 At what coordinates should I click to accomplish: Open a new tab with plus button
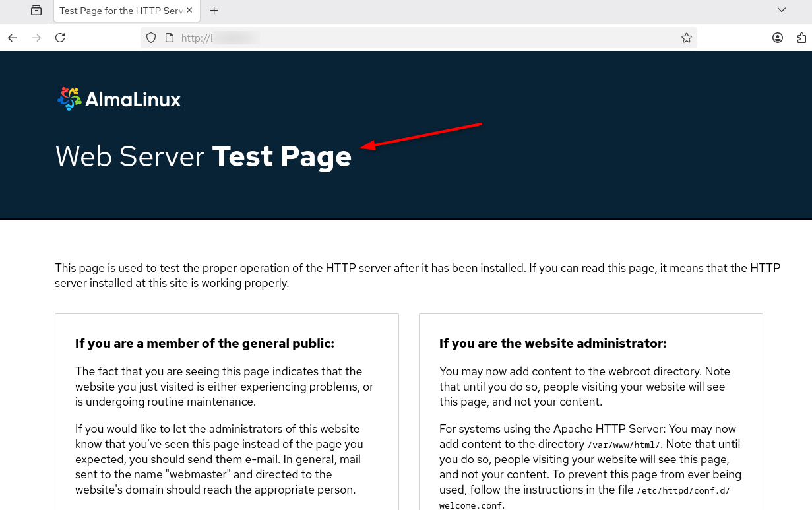coord(214,11)
